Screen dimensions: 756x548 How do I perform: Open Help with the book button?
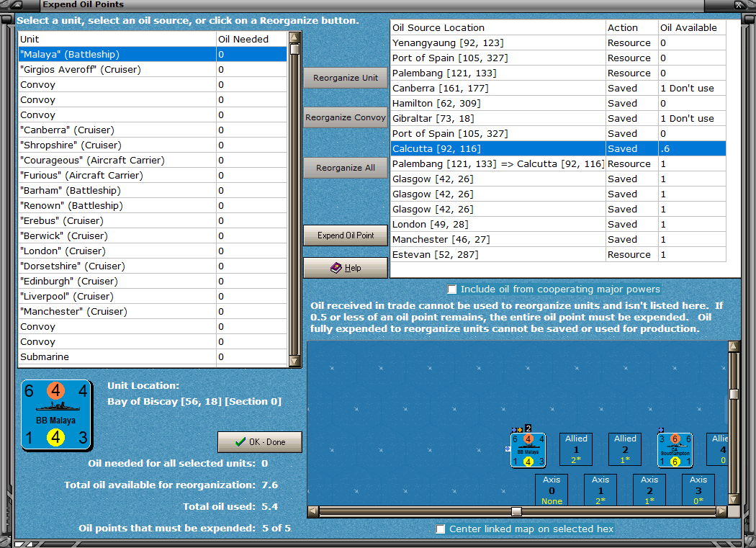pyautogui.click(x=345, y=268)
